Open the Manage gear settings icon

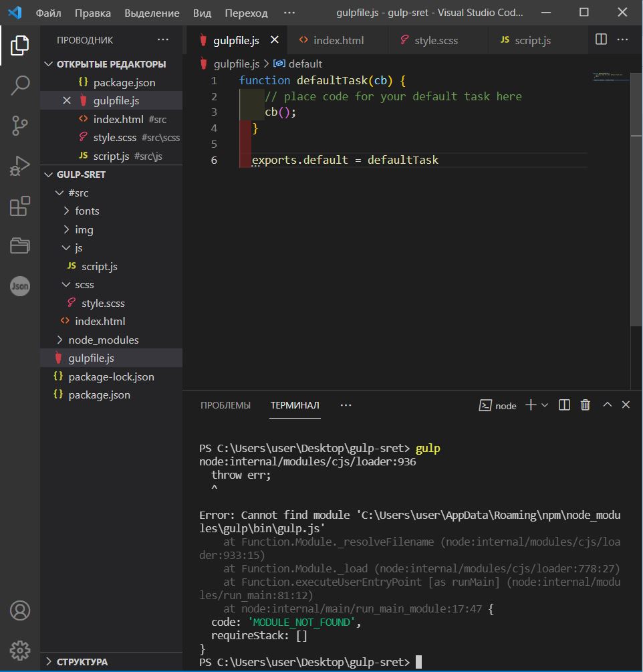coord(19,651)
